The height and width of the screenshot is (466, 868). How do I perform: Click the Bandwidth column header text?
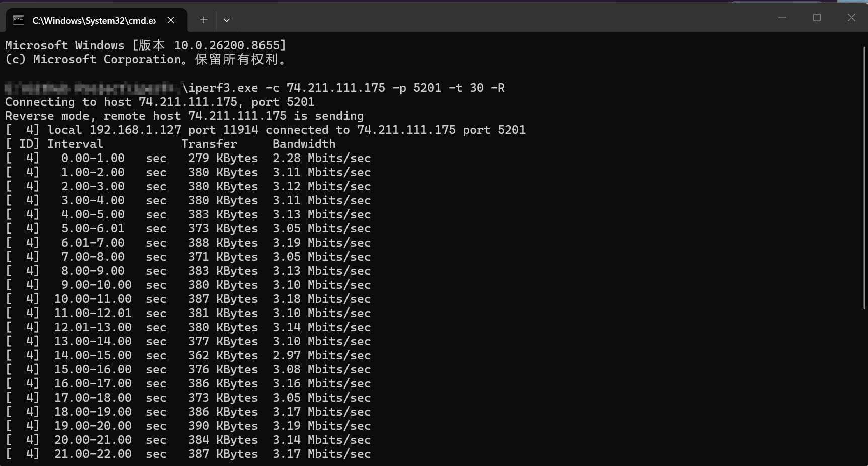[304, 144]
